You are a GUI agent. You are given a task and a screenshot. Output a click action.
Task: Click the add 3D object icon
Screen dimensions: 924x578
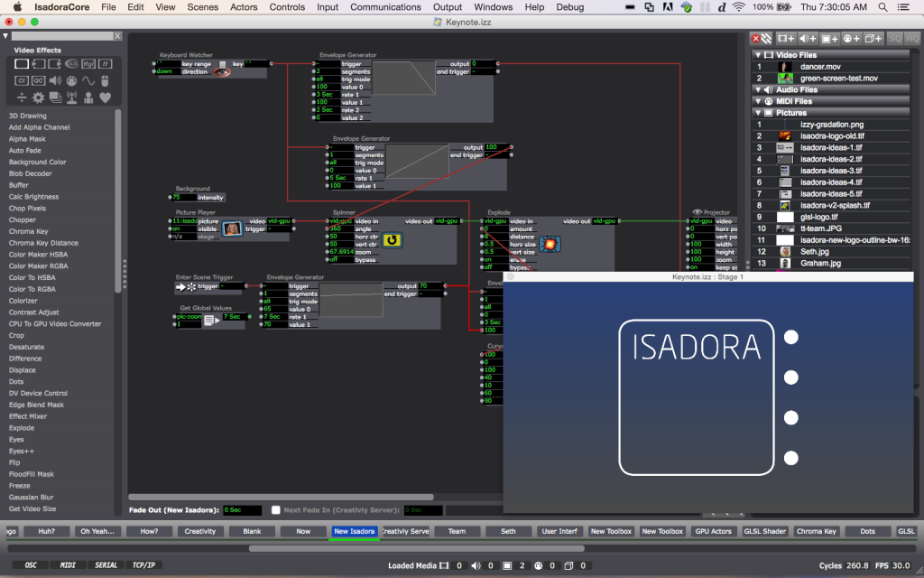[x=873, y=39]
